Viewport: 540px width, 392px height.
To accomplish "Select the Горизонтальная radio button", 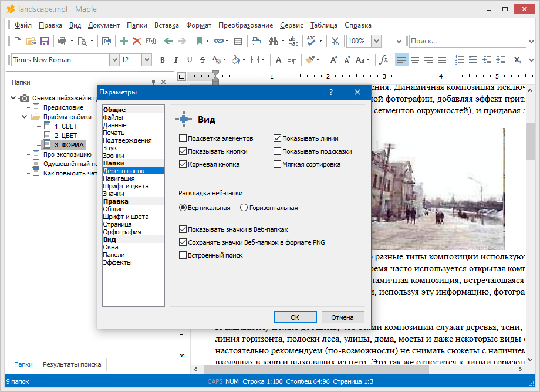I will [x=244, y=208].
